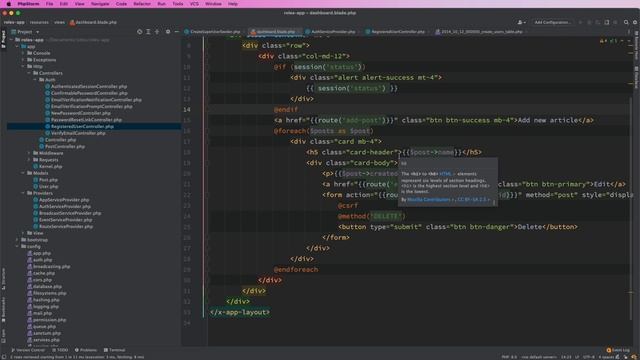The height and width of the screenshot is (360, 640).
Task: Click Mozilla Contributors link in tooltip
Action: click(429, 200)
